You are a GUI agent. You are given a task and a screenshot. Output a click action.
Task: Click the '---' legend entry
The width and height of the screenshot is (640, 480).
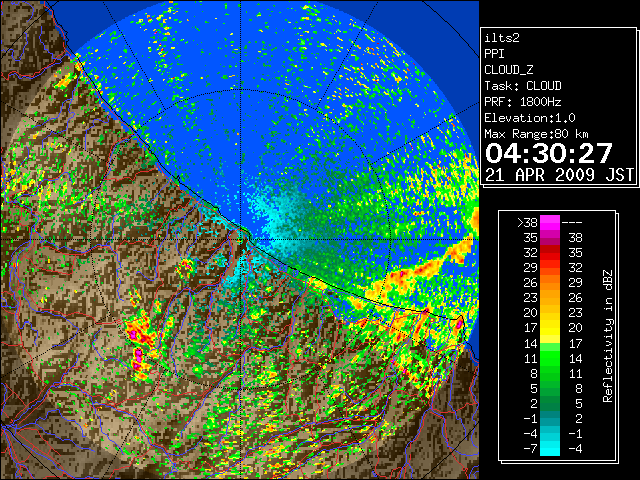point(572,223)
